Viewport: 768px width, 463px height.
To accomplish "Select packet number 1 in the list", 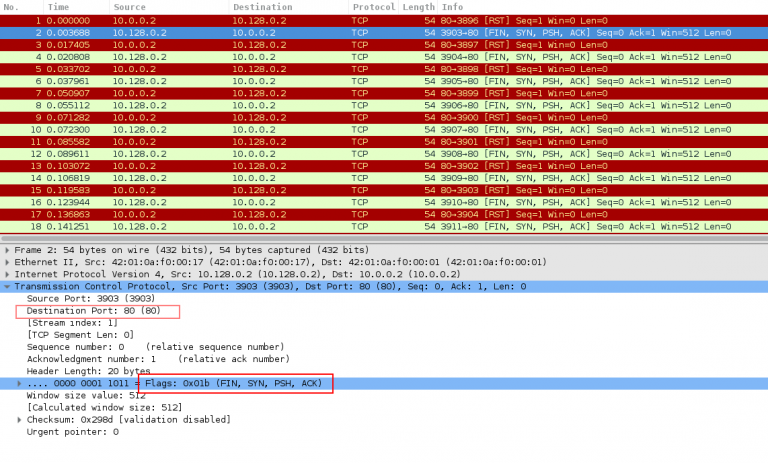I will [x=300, y=20].
